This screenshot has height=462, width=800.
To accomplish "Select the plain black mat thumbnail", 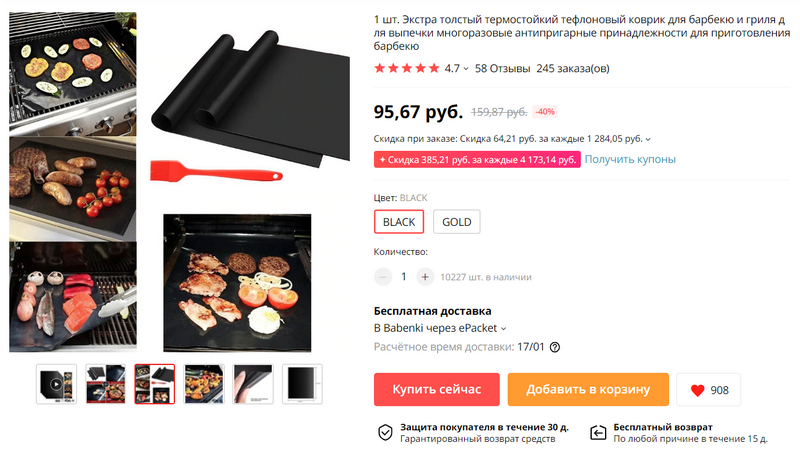I will pos(302,384).
